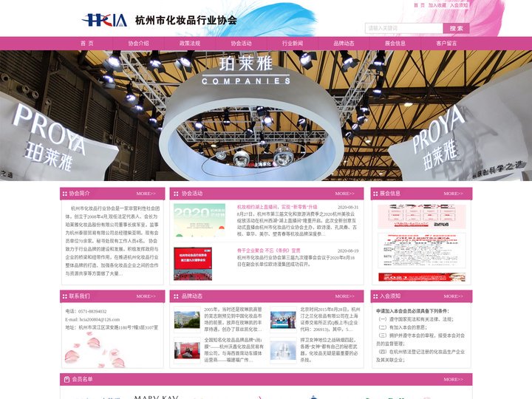
Task: Open the 客户留言 navigation item
Action: (446, 44)
